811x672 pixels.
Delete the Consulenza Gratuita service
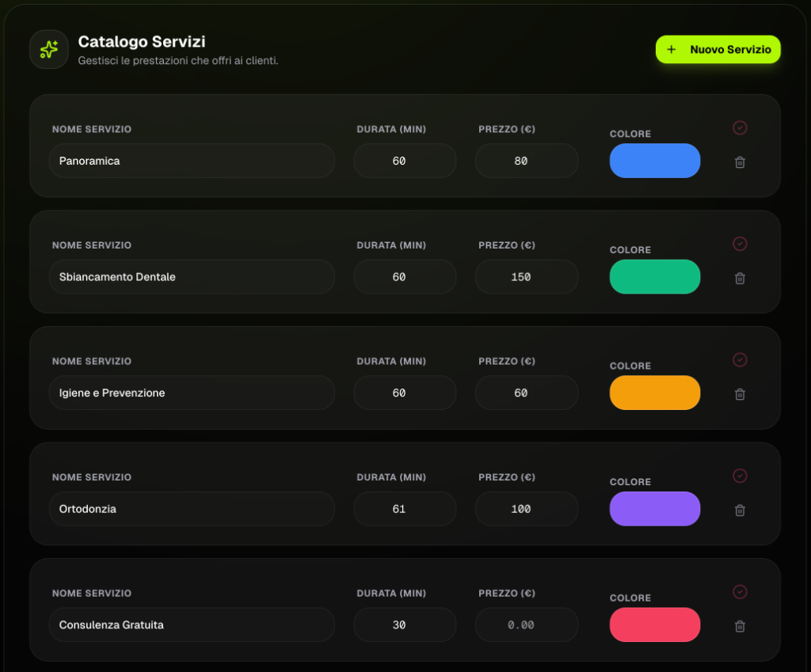740,626
